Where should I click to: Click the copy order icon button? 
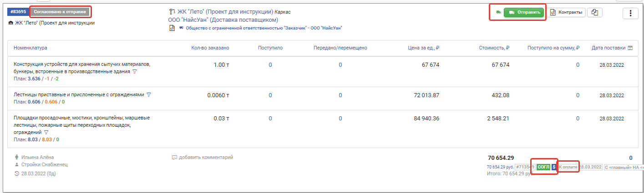594,13
